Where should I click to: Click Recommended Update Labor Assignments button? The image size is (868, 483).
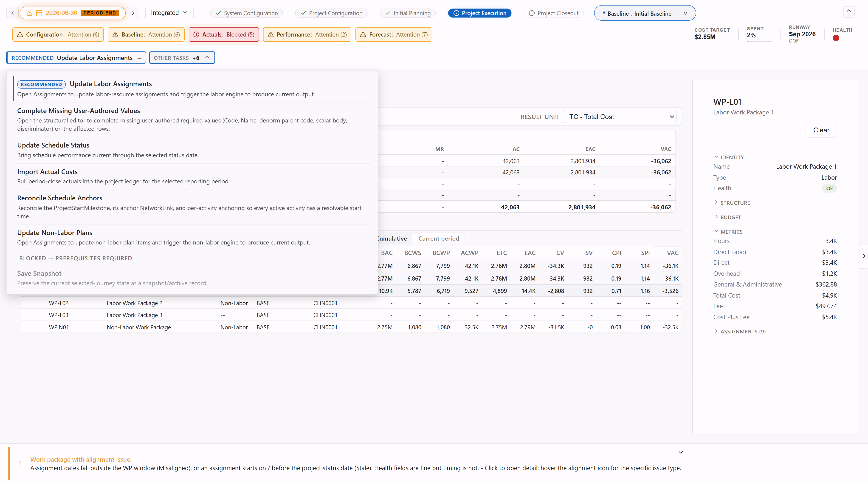76,58
